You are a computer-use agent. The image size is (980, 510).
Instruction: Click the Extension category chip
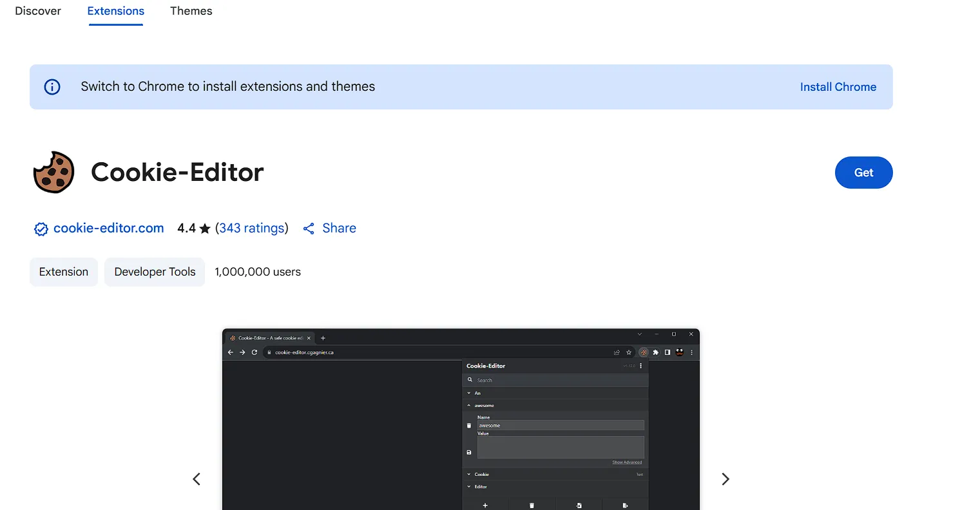[64, 272]
